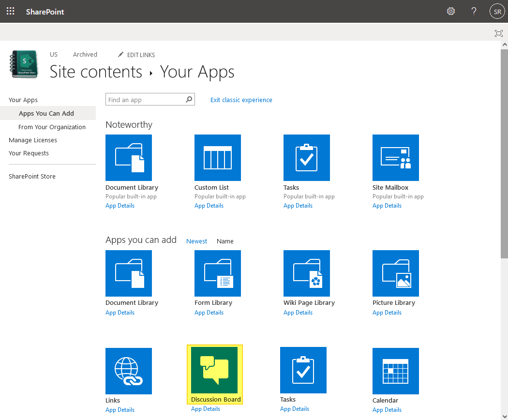Switch to the Archived tab
Viewport: 508px width, 420px height.
(x=85, y=54)
